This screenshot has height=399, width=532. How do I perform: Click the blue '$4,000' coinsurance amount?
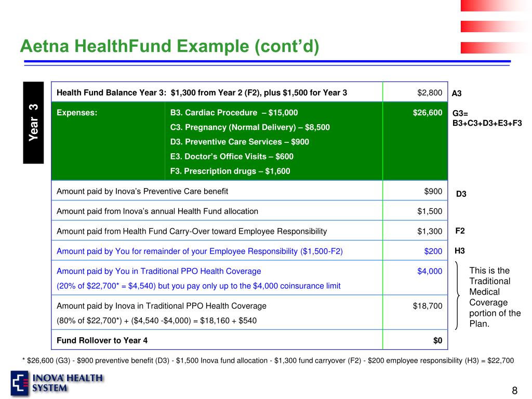[x=430, y=271]
